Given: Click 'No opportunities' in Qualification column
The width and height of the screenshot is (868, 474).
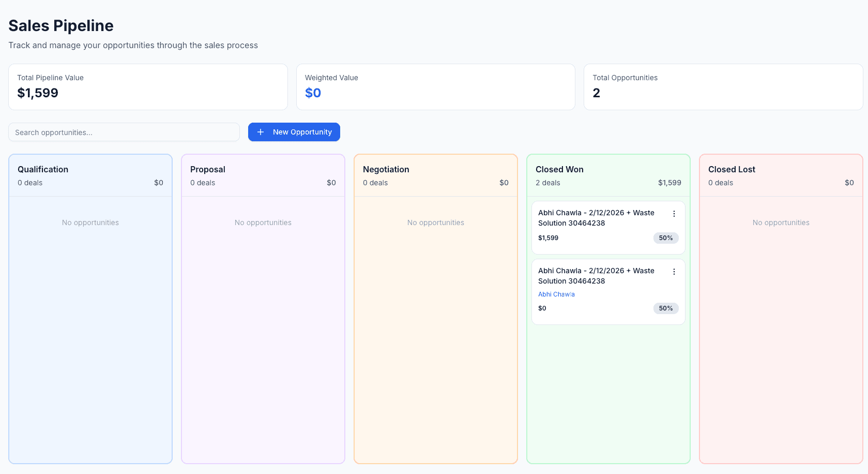Looking at the screenshot, I should [x=90, y=223].
